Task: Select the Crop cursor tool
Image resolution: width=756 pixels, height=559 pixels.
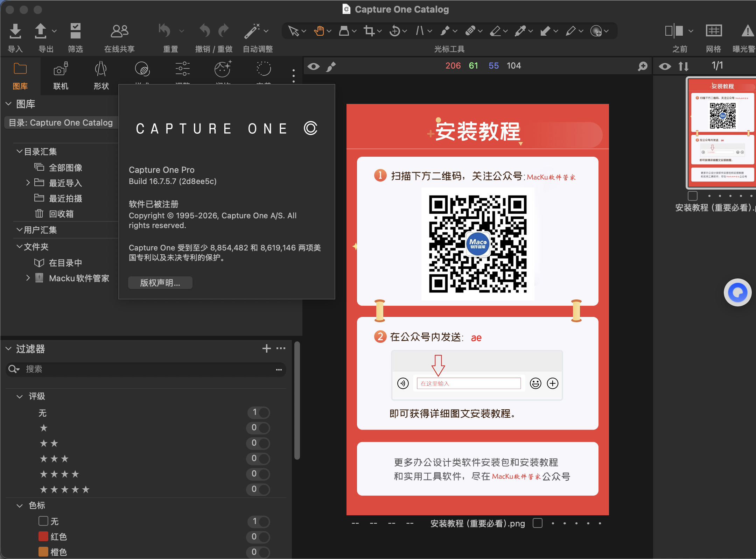Action: pyautogui.click(x=369, y=31)
